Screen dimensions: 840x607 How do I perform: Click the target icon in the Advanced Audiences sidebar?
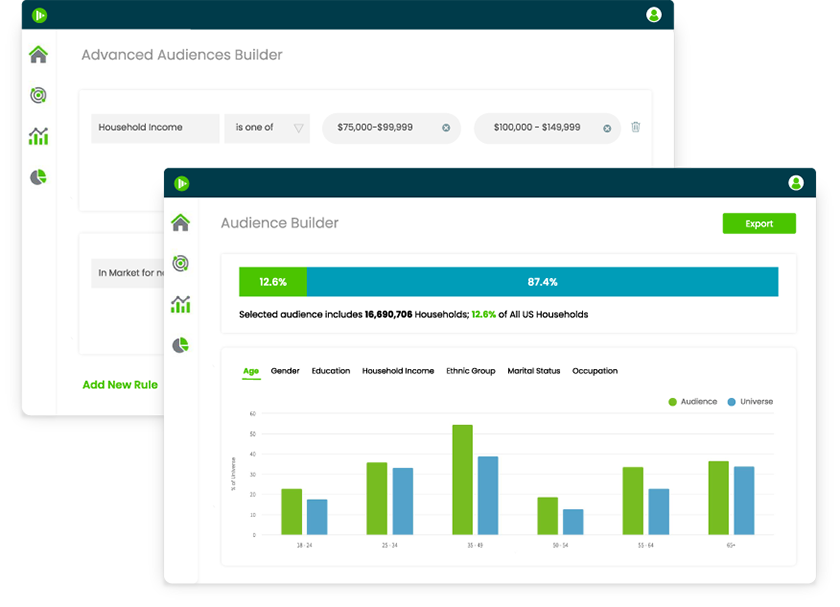(x=38, y=96)
